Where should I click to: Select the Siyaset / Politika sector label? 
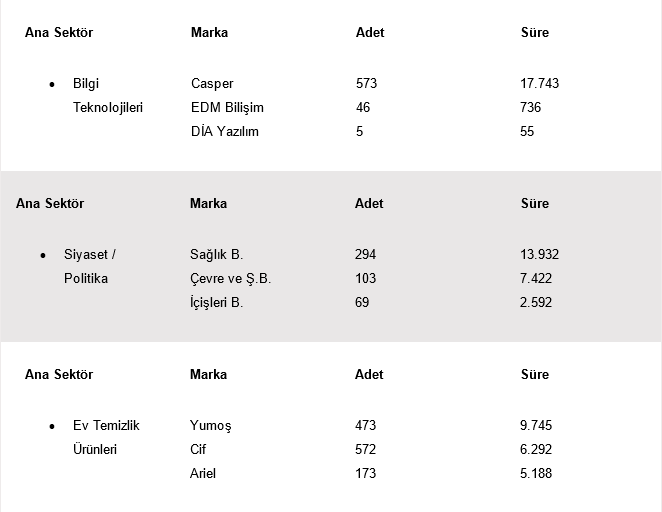(x=91, y=266)
